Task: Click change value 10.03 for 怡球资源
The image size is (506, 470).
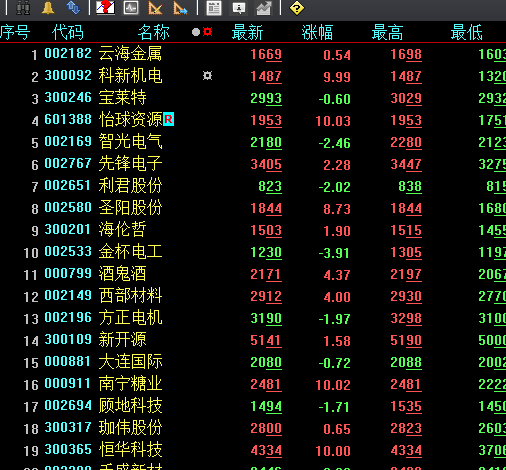Action: (333, 121)
